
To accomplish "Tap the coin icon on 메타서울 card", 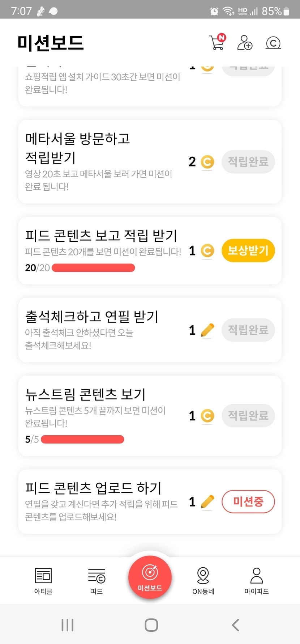I will 207,162.
